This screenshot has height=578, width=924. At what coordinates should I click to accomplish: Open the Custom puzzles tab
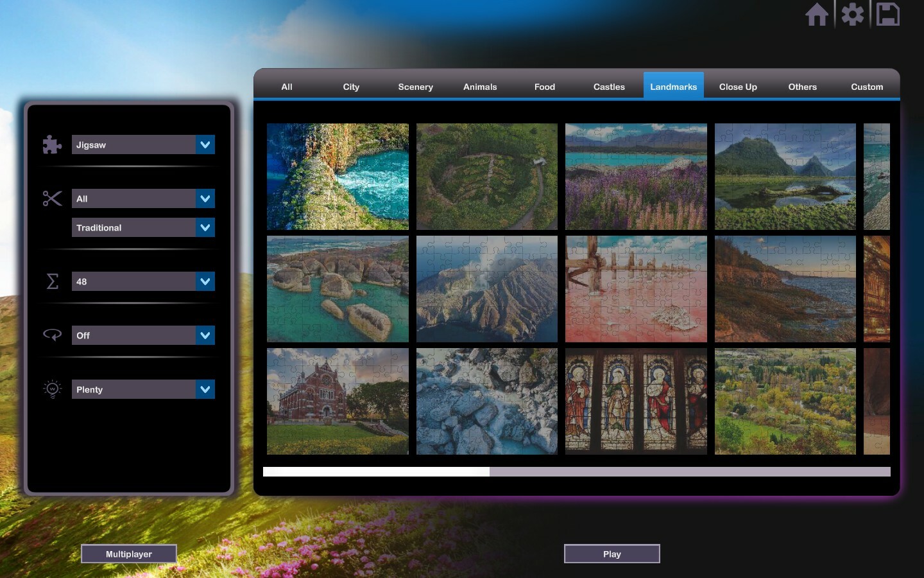[866, 87]
